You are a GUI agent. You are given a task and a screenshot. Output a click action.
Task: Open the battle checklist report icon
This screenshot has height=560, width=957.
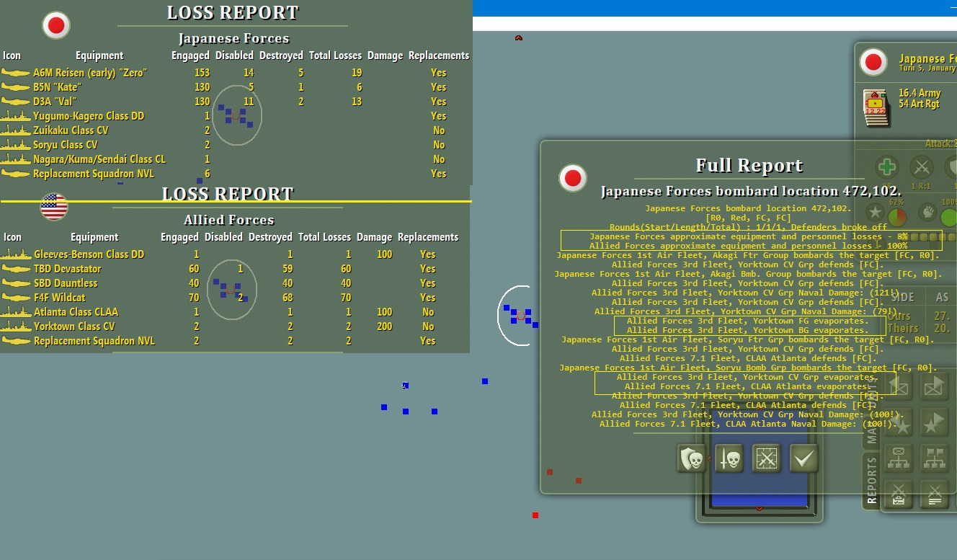pyautogui.click(x=898, y=493)
